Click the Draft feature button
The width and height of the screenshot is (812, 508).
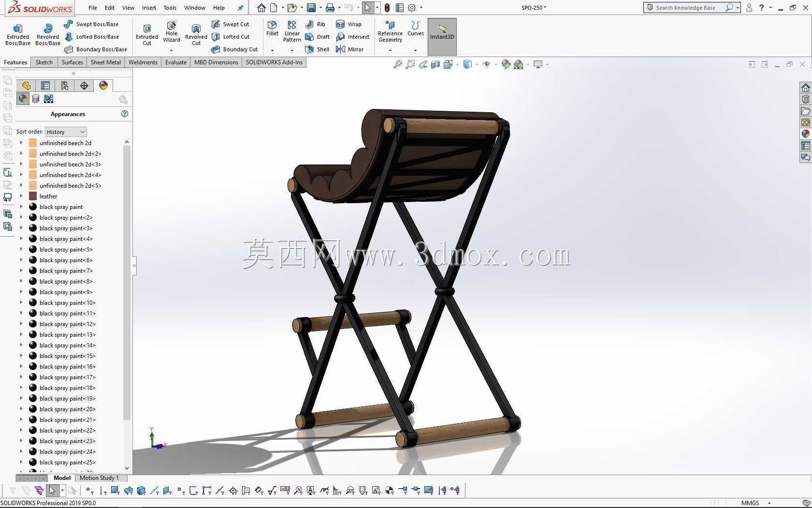317,37
